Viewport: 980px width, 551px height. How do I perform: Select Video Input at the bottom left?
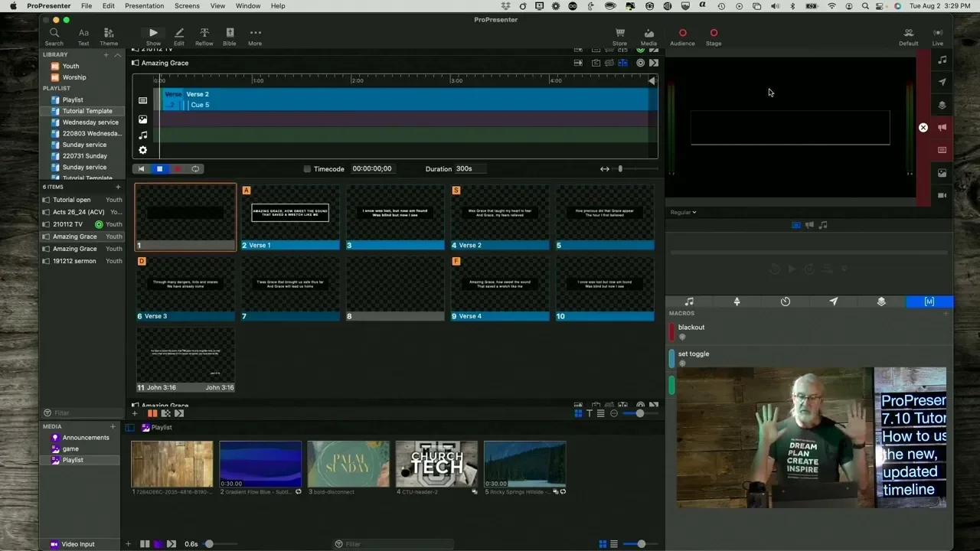(77, 544)
